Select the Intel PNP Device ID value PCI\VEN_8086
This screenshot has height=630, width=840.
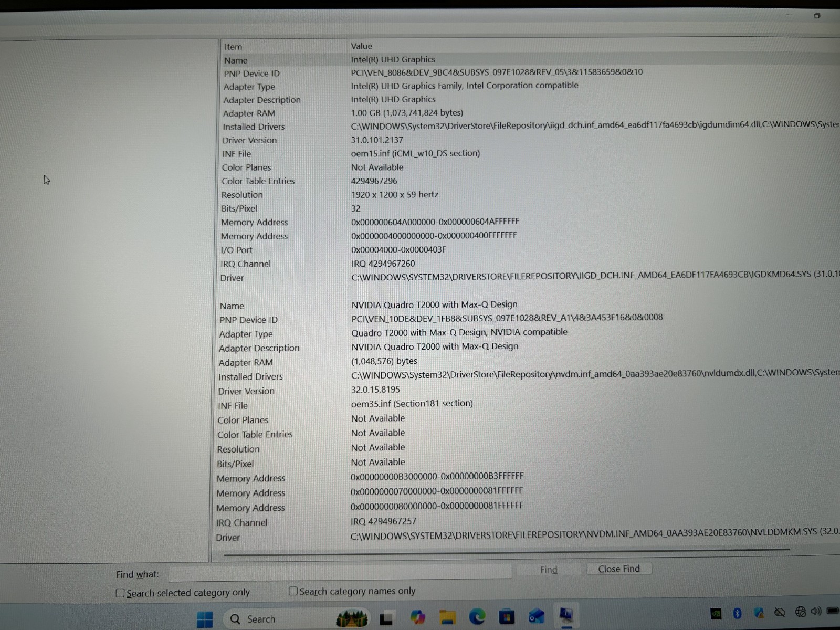click(x=497, y=72)
